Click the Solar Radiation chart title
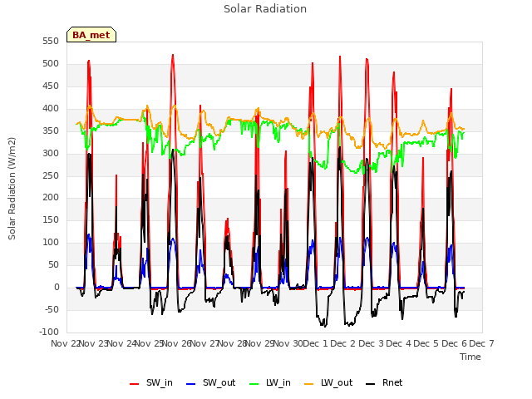 tap(265, 9)
